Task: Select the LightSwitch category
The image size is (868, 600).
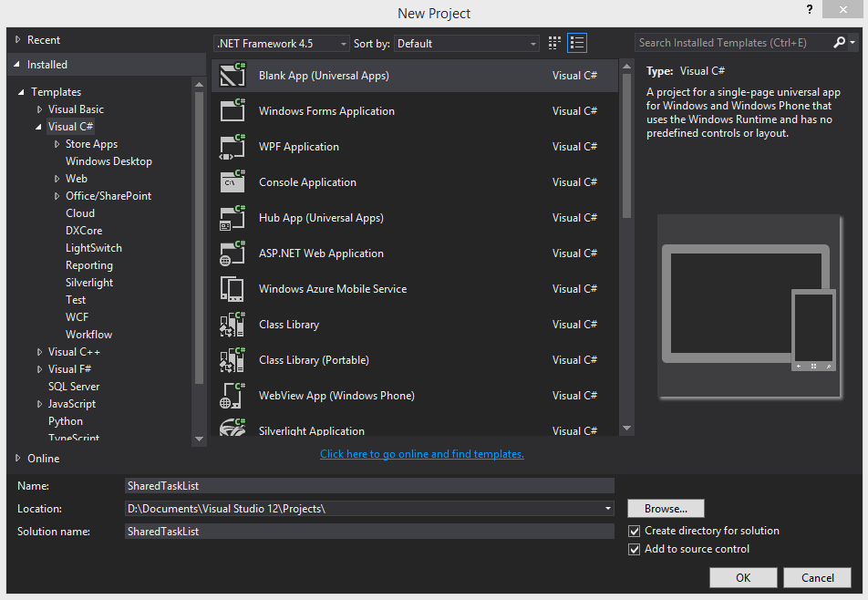Action: (x=94, y=248)
